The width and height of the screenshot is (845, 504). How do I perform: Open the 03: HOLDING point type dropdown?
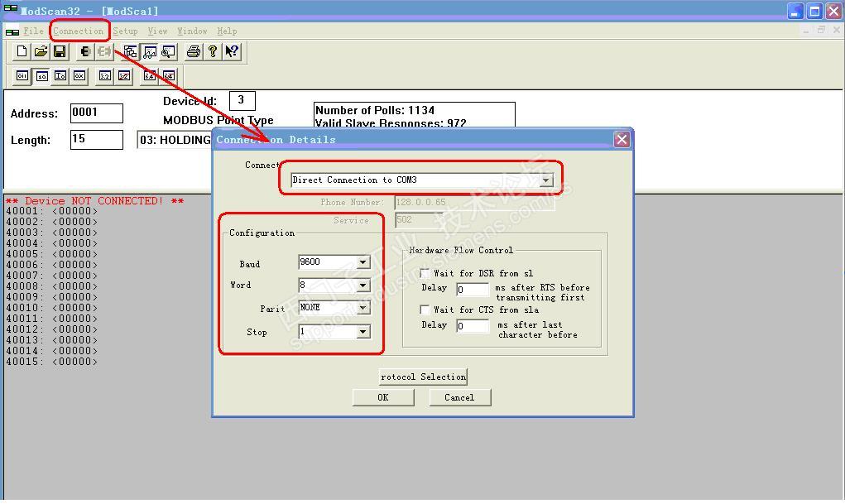click(175, 140)
